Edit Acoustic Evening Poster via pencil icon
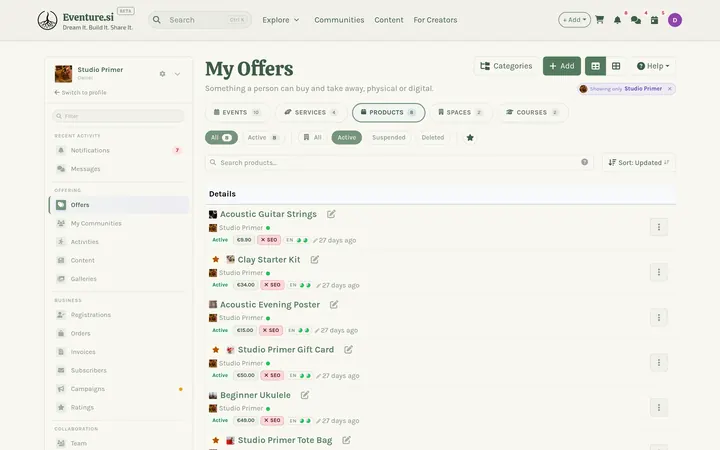The image size is (720, 450). pos(334,304)
